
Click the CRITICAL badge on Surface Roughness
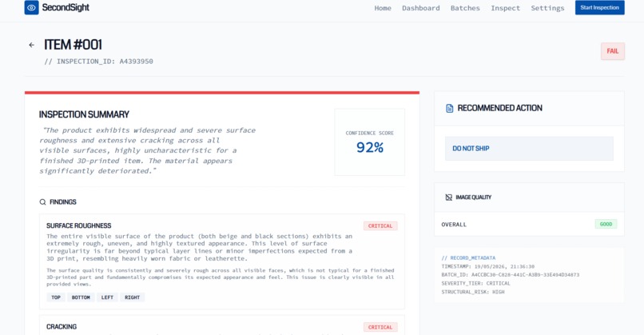coord(380,225)
